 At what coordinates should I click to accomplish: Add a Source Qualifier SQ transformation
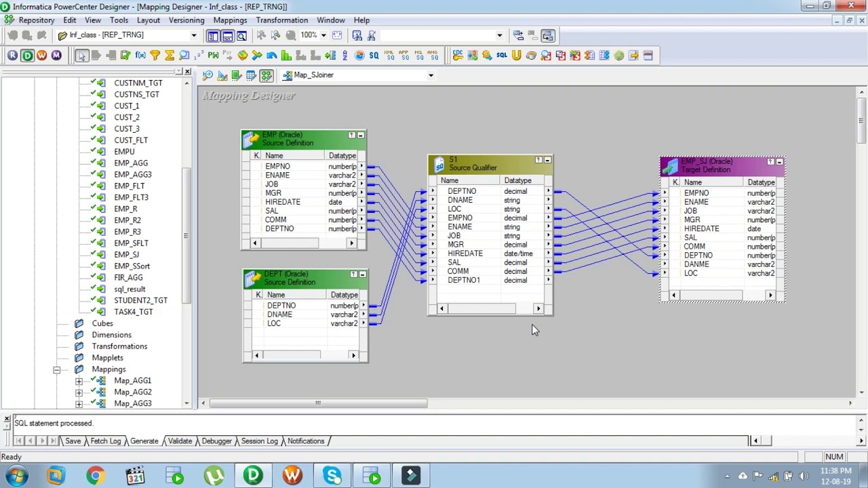[374, 56]
